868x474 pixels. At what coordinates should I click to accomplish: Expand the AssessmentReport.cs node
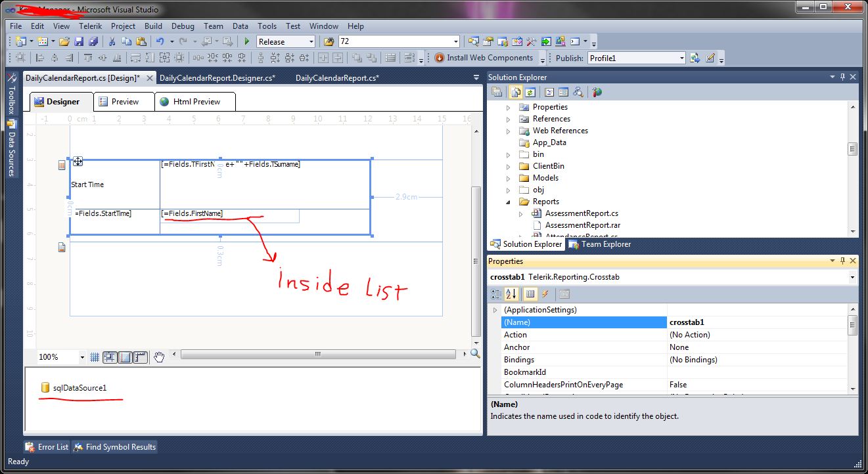click(x=521, y=213)
